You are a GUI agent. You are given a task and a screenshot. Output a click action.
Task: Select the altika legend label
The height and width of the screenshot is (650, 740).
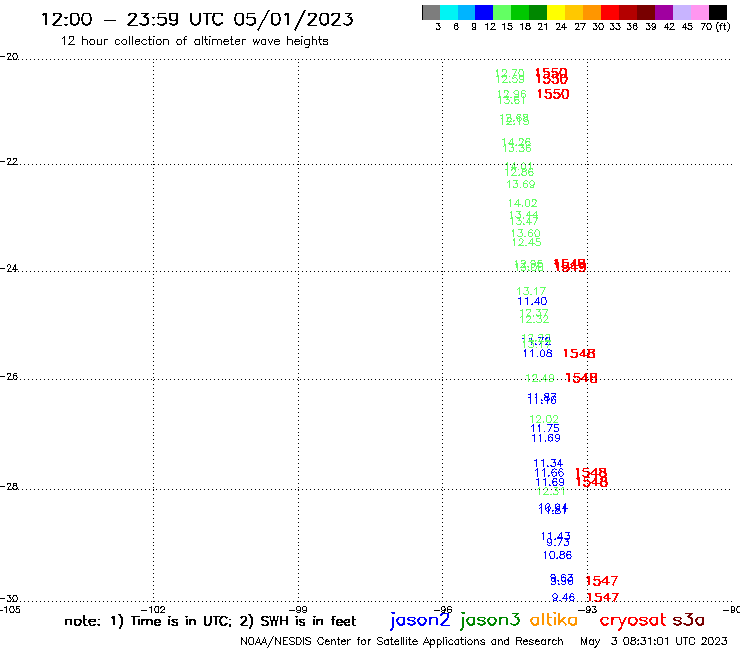(554, 620)
